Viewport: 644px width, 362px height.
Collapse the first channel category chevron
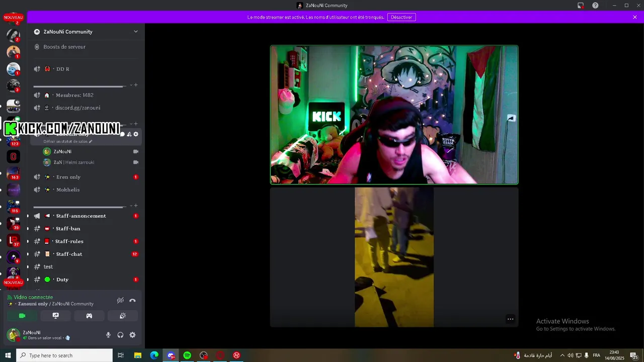pyautogui.click(x=131, y=85)
